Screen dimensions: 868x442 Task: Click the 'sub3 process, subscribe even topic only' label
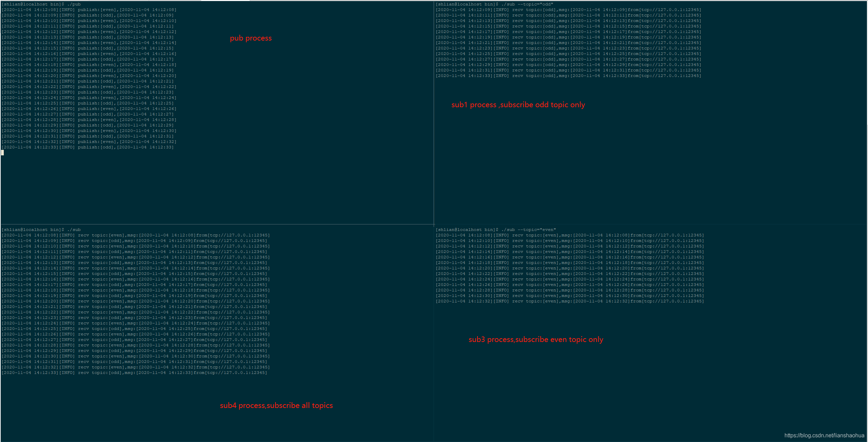tap(536, 340)
